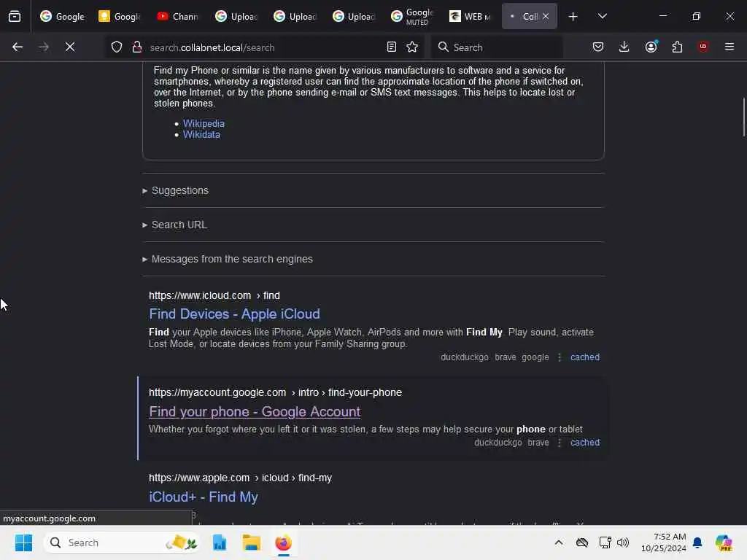Go back to the previous page
The height and width of the screenshot is (560, 747).
(18, 47)
